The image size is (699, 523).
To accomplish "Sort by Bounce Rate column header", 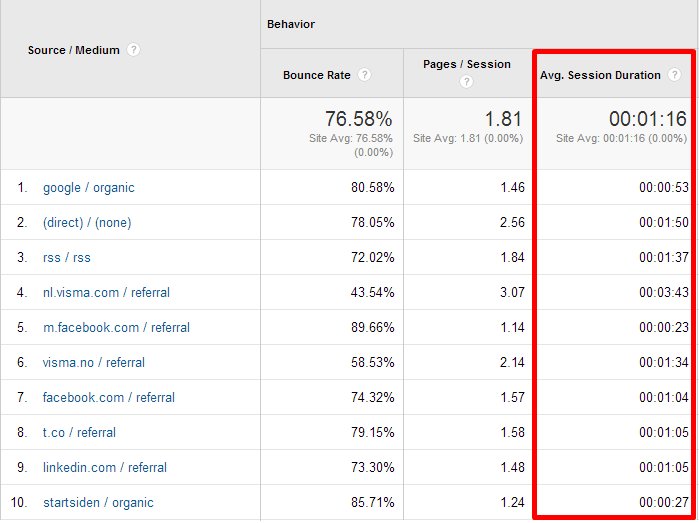I will 317,75.
